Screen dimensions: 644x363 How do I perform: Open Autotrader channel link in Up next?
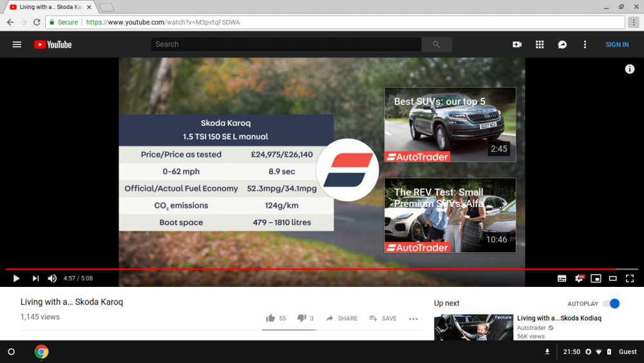pos(531,328)
